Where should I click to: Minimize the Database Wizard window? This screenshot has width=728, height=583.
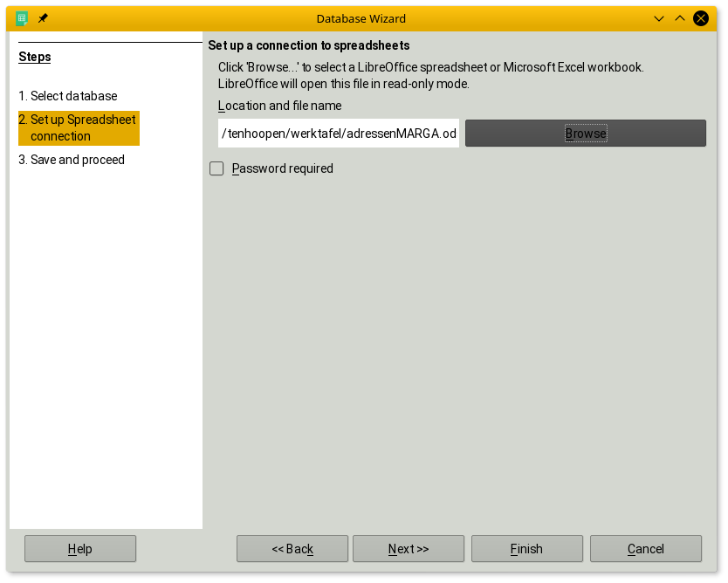pos(660,18)
